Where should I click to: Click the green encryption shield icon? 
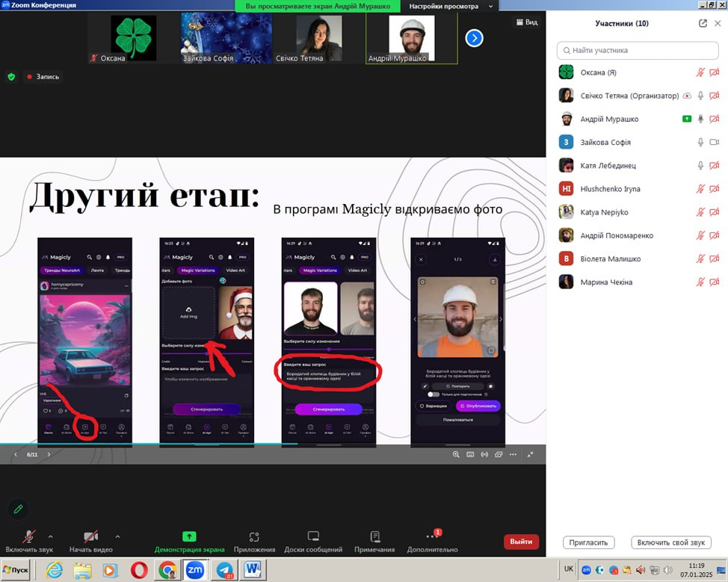click(x=12, y=76)
